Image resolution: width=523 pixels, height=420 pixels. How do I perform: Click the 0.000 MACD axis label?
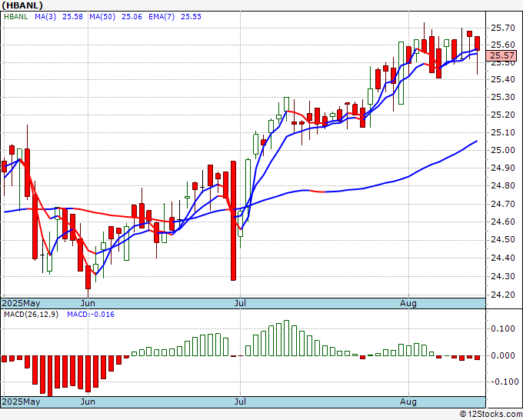click(x=503, y=355)
